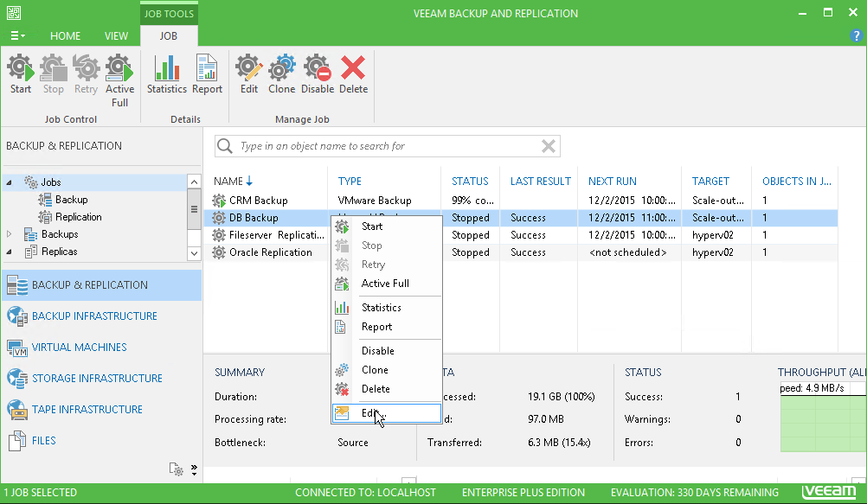
Task: Run Active Full from the ribbon
Action: (119, 80)
